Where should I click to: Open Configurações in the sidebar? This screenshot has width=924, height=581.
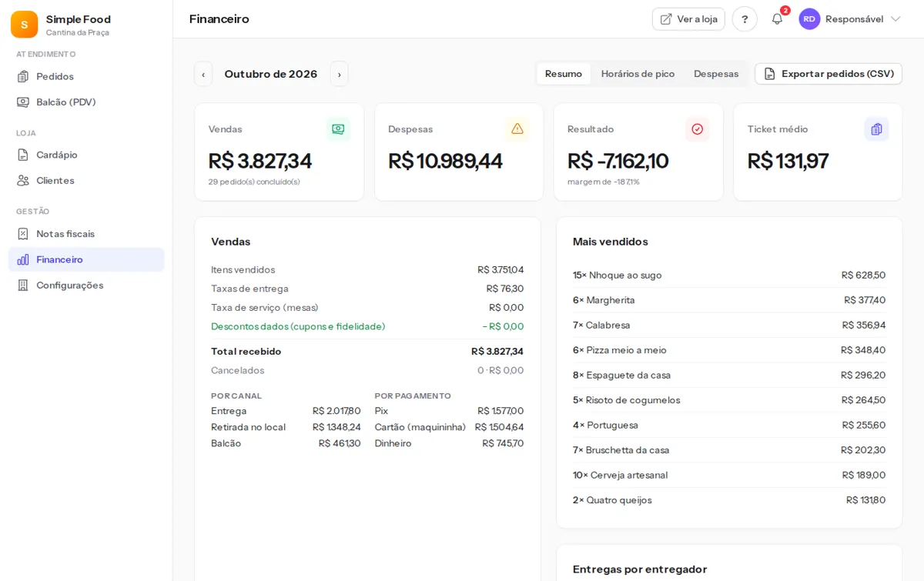click(86, 285)
